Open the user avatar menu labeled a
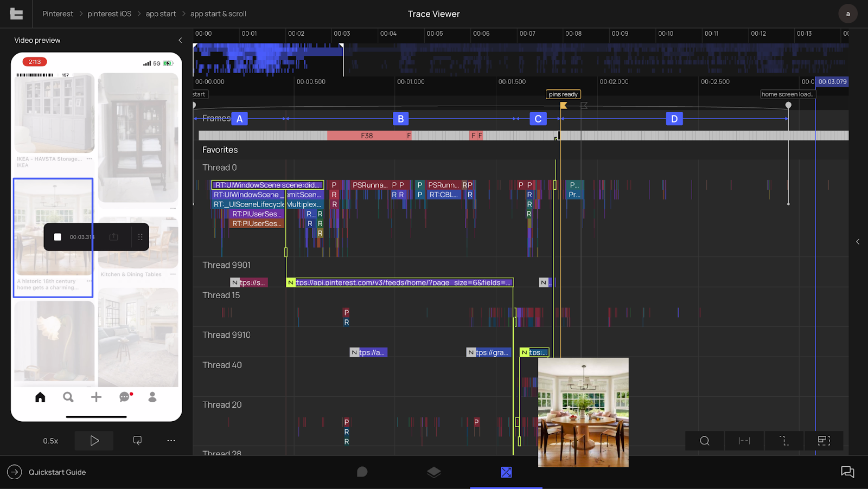 pyautogui.click(x=847, y=14)
